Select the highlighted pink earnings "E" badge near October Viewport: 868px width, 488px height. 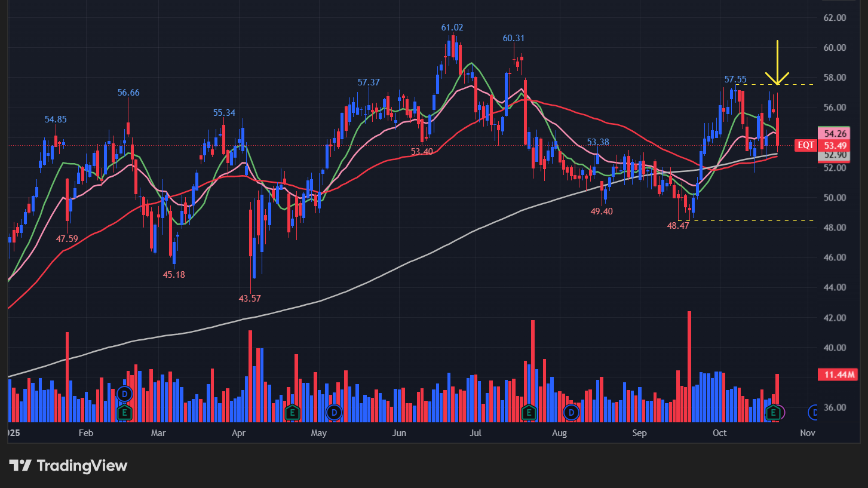click(774, 412)
